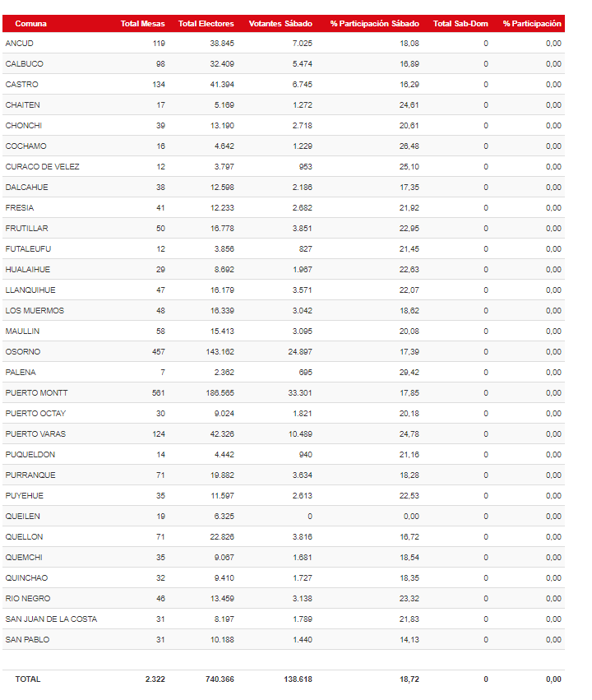Viewport: 592px width, 700px height.
Task: Select the QUEILEN comuna cell
Action: [x=23, y=516]
